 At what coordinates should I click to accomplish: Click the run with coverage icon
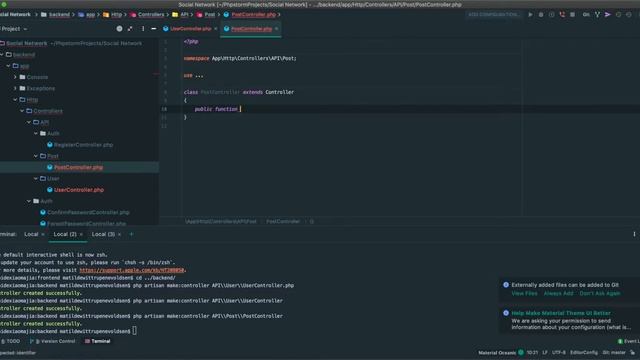(551, 15)
